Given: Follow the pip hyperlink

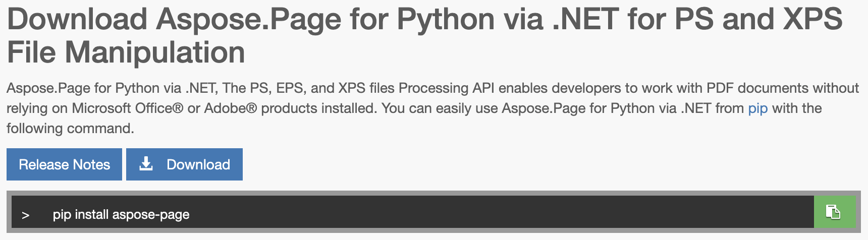Looking at the screenshot, I should pyautogui.click(x=757, y=108).
